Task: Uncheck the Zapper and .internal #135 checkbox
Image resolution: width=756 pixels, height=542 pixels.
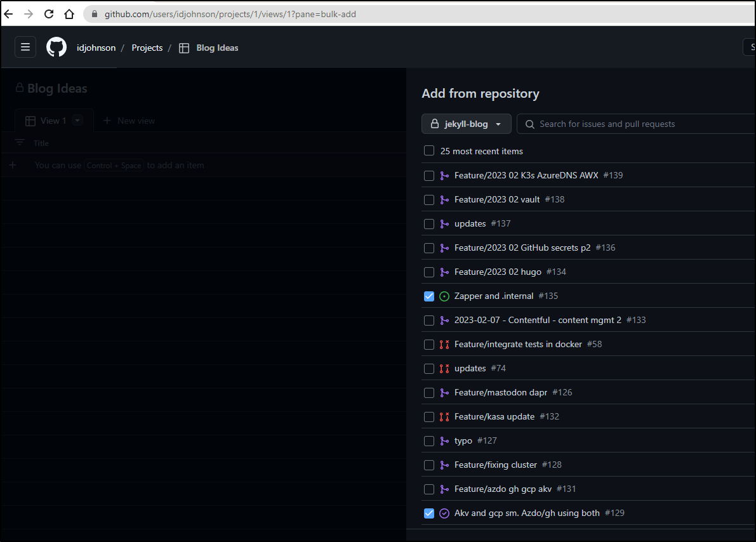Action: click(x=429, y=296)
